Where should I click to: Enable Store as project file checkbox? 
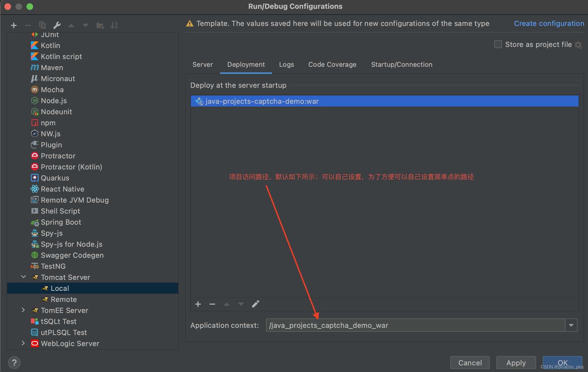498,44
